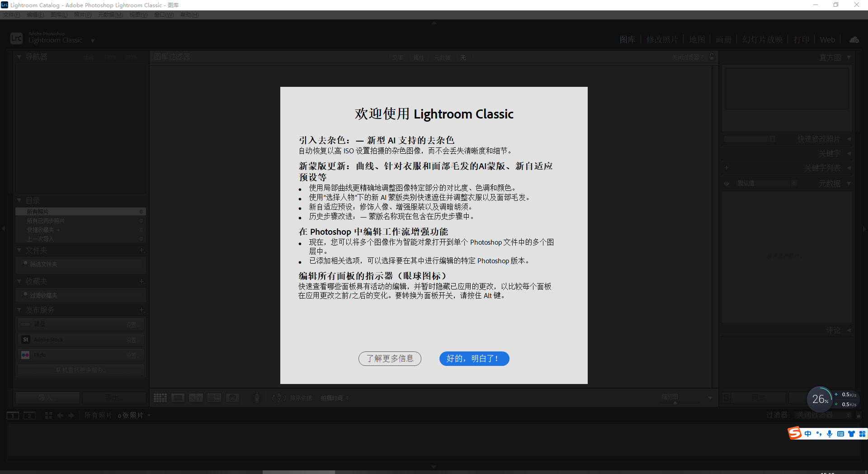Switch to grid view in toolbar
Viewport: 868px width, 474px height.
160,398
